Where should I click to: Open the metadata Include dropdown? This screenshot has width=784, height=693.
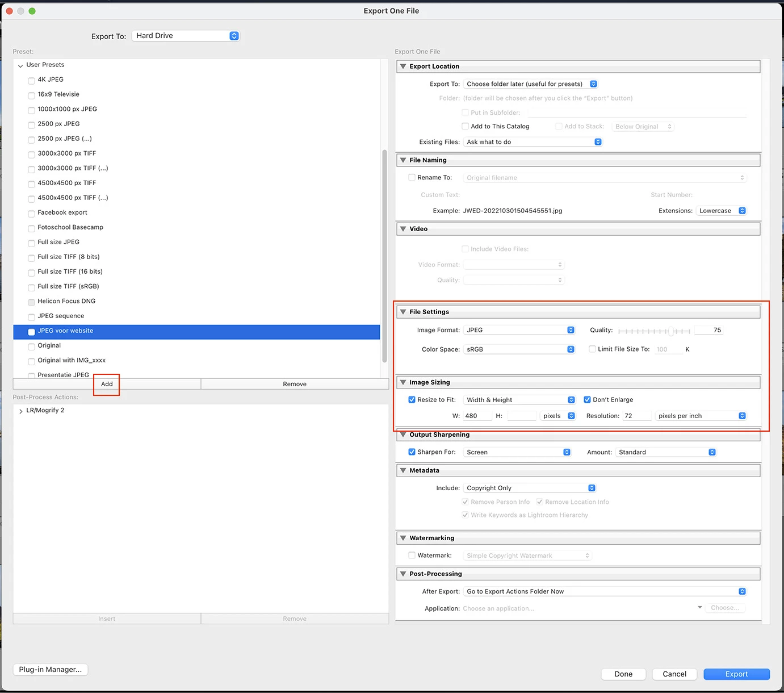click(530, 488)
